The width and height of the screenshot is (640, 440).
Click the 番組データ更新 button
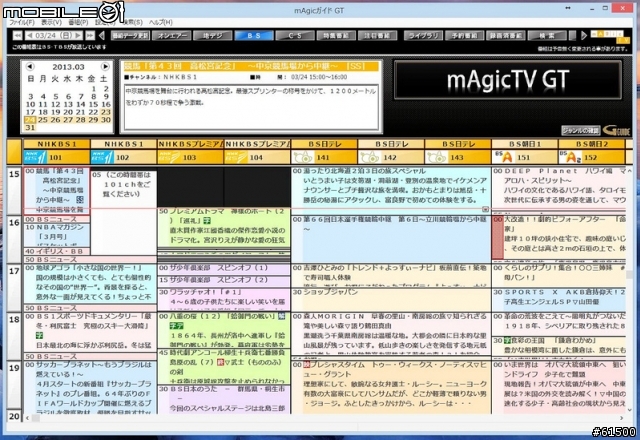[131, 36]
